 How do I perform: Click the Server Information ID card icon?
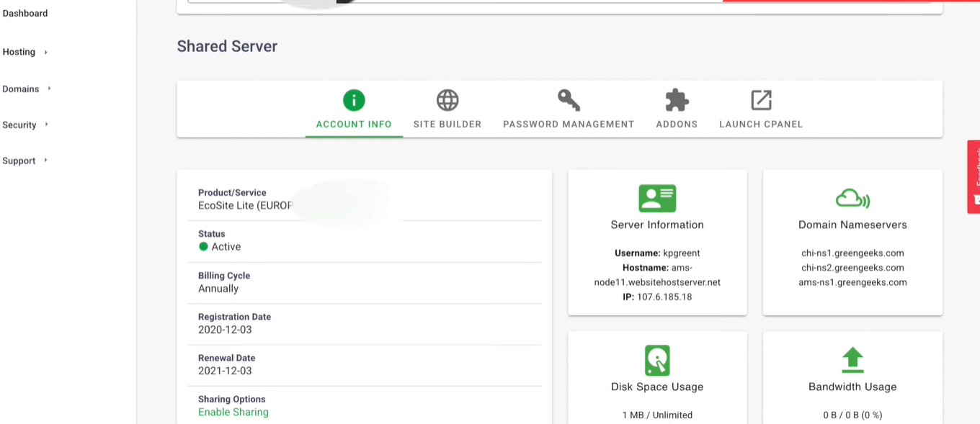point(657,198)
